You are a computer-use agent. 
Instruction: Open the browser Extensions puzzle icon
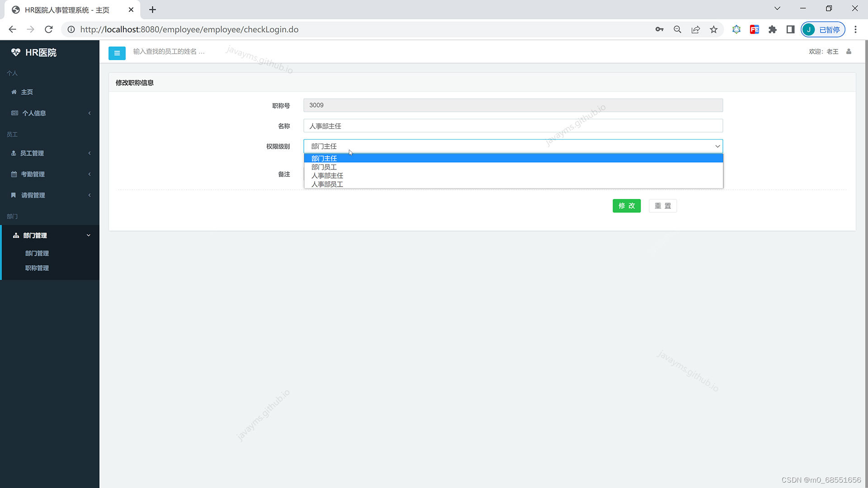pos(773,29)
